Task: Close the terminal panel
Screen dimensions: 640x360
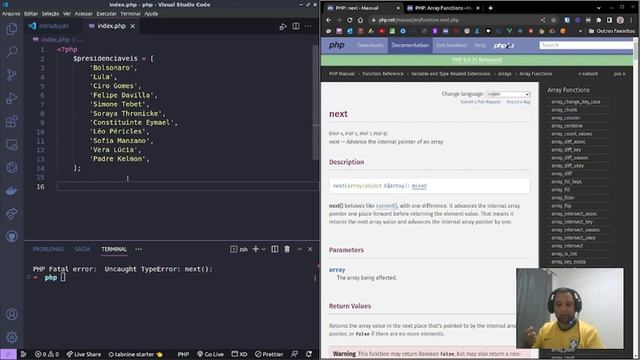Action: 310,249
